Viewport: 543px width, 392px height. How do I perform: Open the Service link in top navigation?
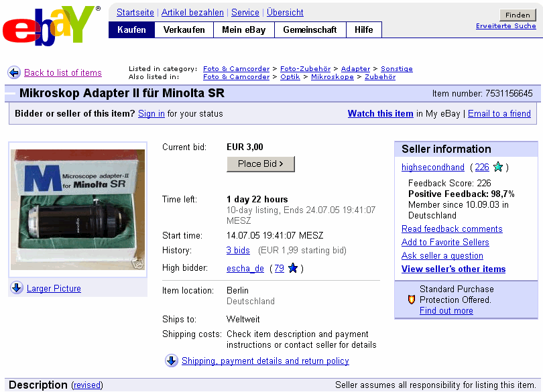245,13
